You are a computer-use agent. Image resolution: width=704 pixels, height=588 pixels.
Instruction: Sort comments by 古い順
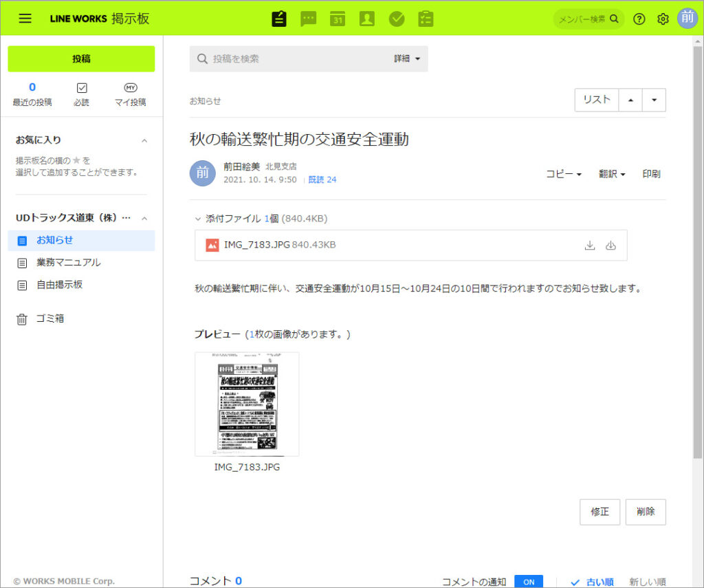tap(592, 582)
